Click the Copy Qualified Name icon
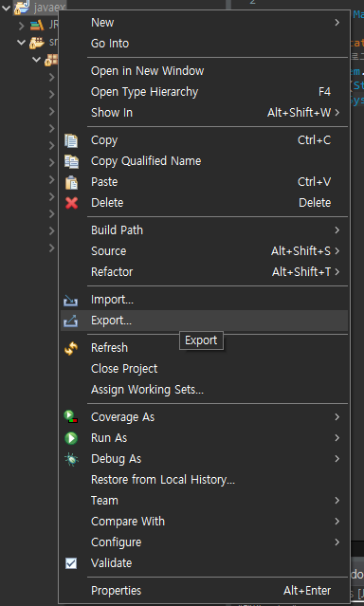 [x=71, y=161]
